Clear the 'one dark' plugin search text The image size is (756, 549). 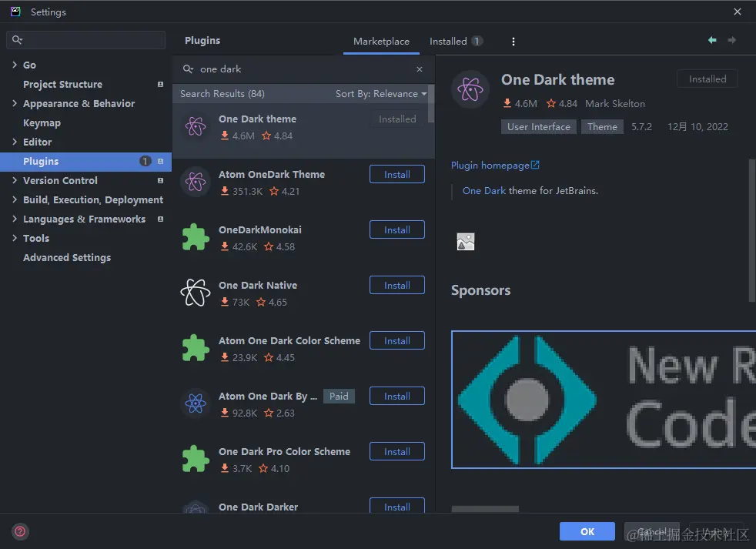click(420, 69)
